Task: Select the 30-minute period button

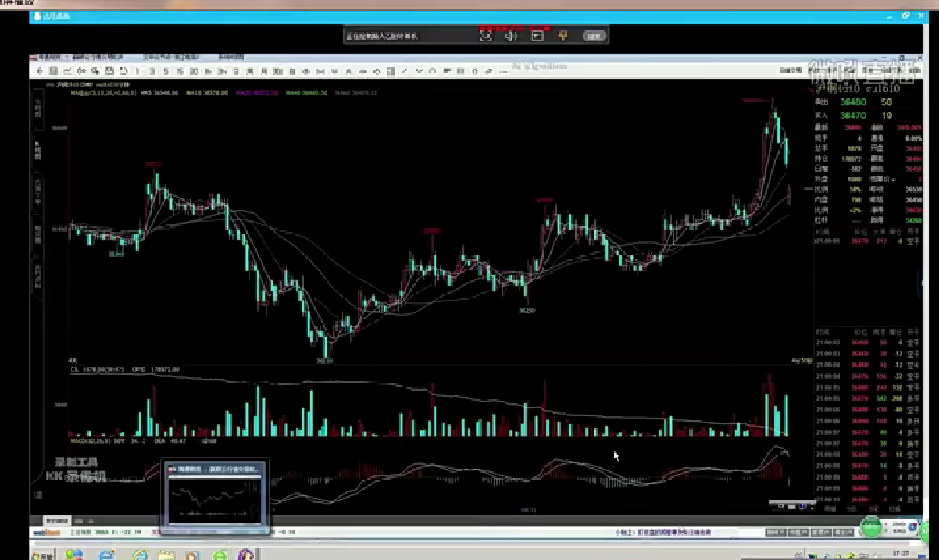Action: [193, 71]
